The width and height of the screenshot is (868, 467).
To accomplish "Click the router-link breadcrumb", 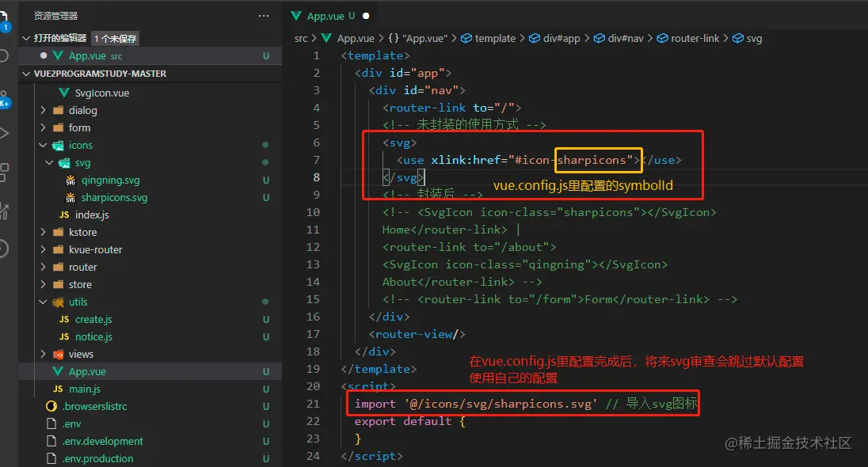I will click(x=688, y=38).
